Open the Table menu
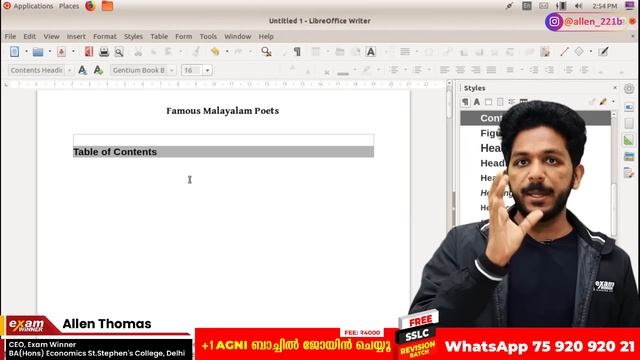The width and height of the screenshot is (640, 360). click(159, 36)
